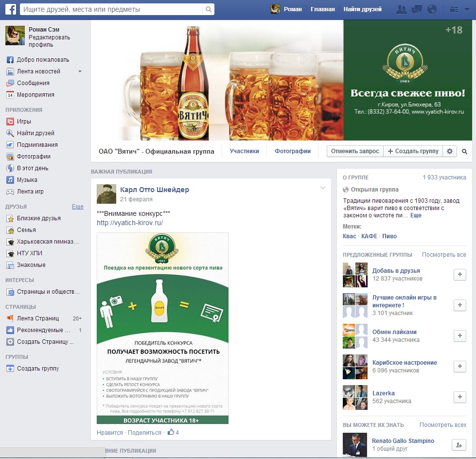This screenshot has width=476, height=459.
Task: Expand the Лента новостей options arrow
Action: click(80, 71)
